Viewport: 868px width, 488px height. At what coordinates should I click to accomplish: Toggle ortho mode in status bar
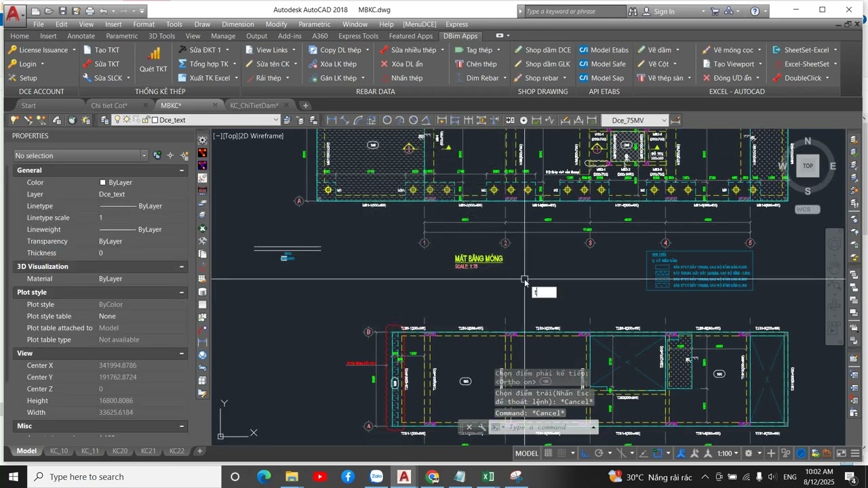585,453
